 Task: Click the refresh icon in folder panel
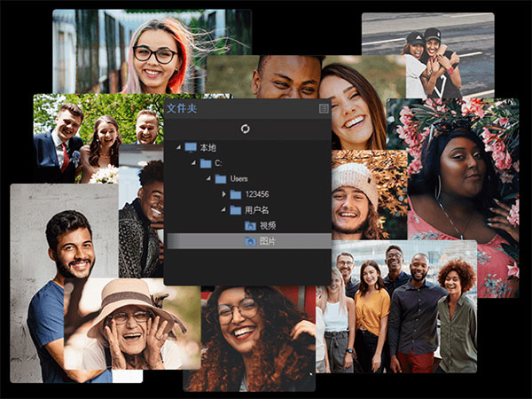tap(245, 129)
